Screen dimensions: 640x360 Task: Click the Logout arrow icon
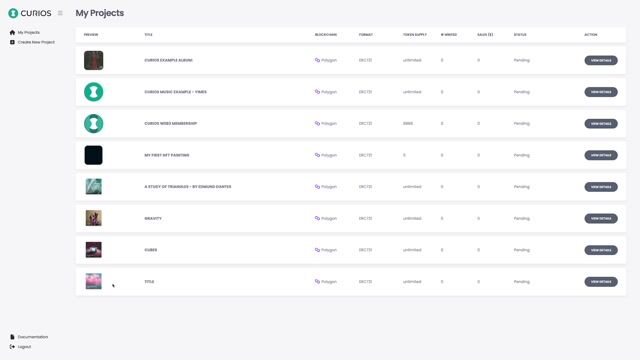pyautogui.click(x=12, y=347)
